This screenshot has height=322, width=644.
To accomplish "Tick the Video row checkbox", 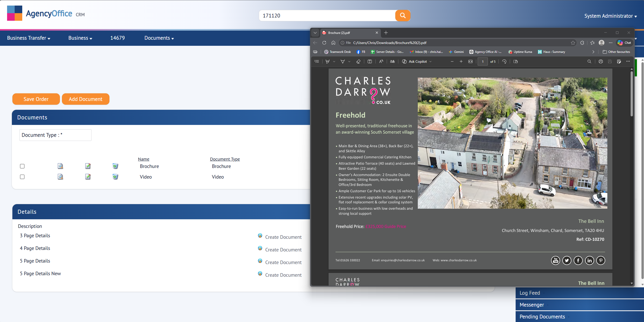I will click(22, 177).
